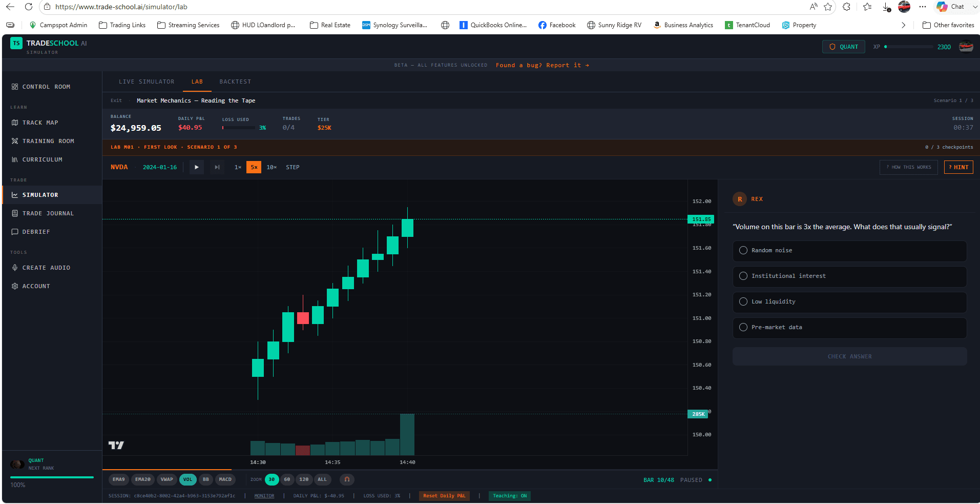Viewport: 980px width, 504px height.
Task: Open the Trade Journal
Action: click(48, 213)
